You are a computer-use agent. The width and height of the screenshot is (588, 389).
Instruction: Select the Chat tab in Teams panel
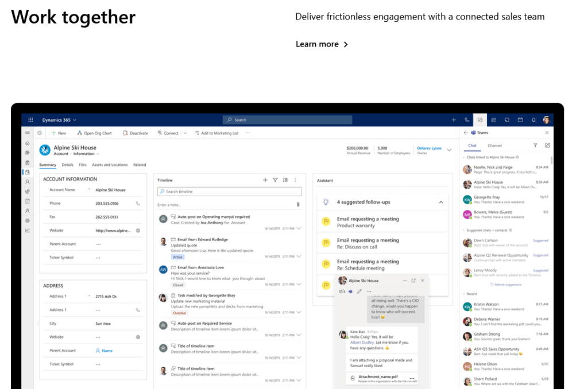pos(472,145)
